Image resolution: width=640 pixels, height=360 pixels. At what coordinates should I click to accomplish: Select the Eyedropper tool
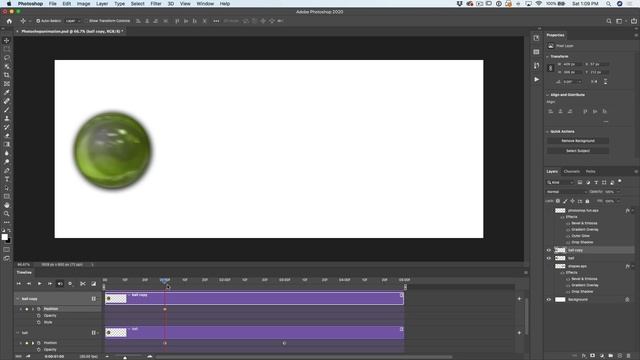(x=7, y=92)
